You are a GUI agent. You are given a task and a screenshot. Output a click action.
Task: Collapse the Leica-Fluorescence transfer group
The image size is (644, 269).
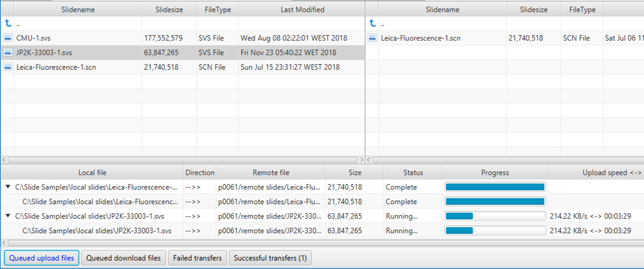pyautogui.click(x=7, y=187)
